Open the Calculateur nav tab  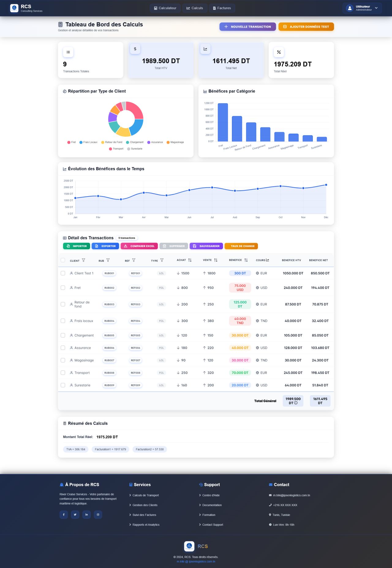tap(165, 8)
